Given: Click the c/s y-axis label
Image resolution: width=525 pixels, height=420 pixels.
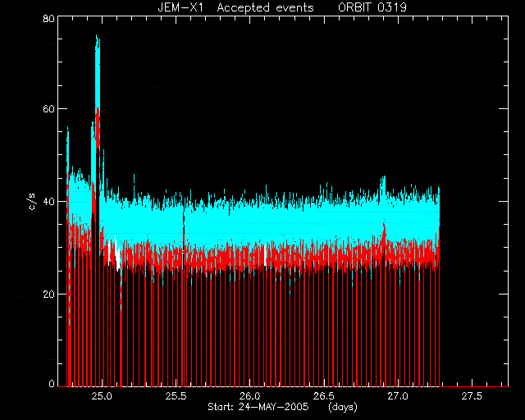Looking at the screenshot, I should click(32, 202).
